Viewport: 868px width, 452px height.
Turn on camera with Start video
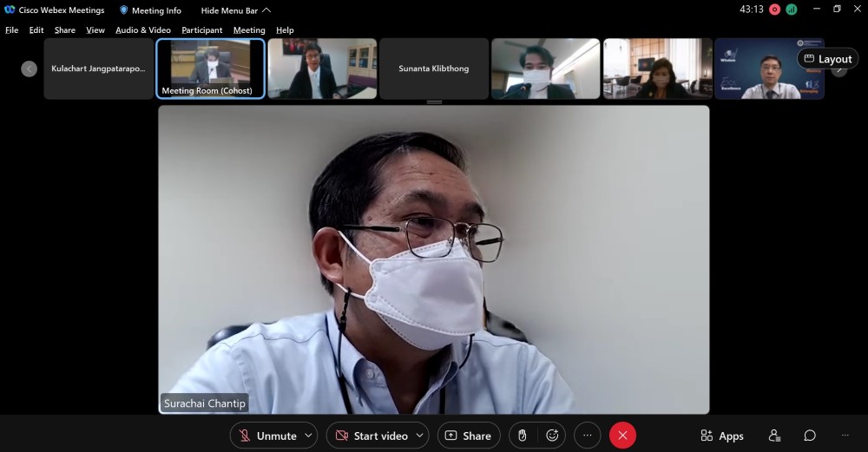coord(372,436)
